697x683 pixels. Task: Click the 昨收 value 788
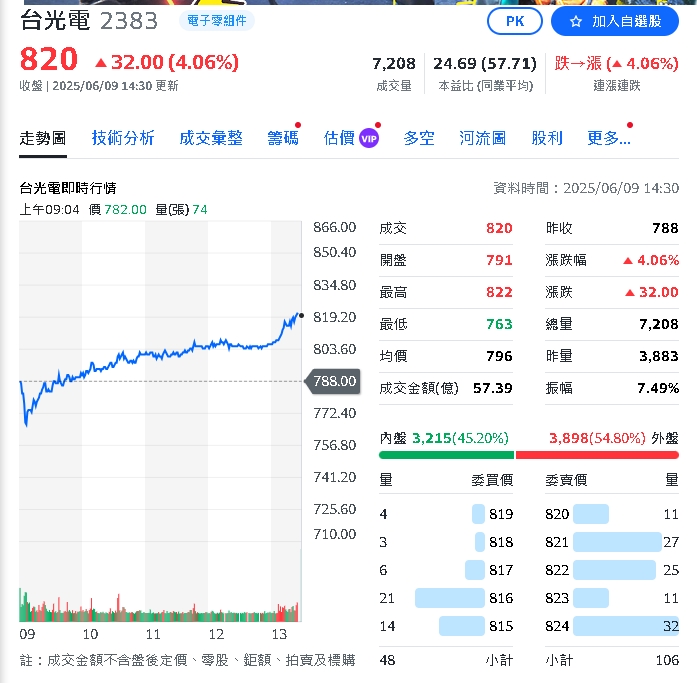[665, 228]
